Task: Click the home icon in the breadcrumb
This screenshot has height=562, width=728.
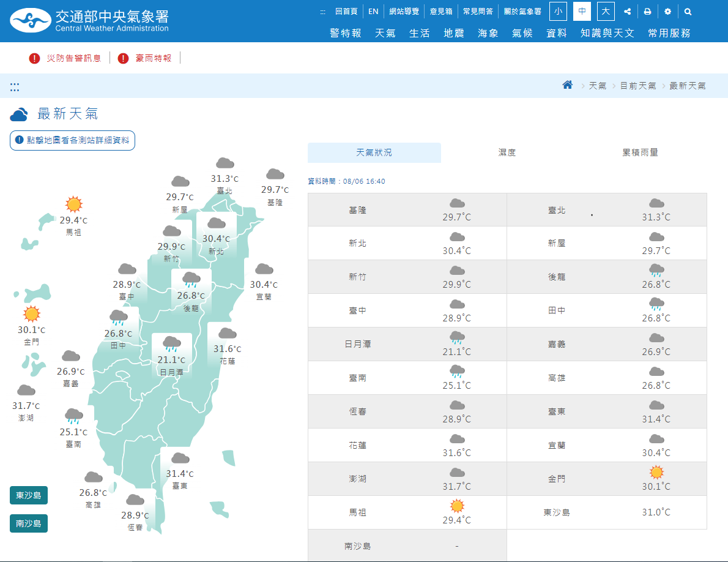Action: (568, 86)
